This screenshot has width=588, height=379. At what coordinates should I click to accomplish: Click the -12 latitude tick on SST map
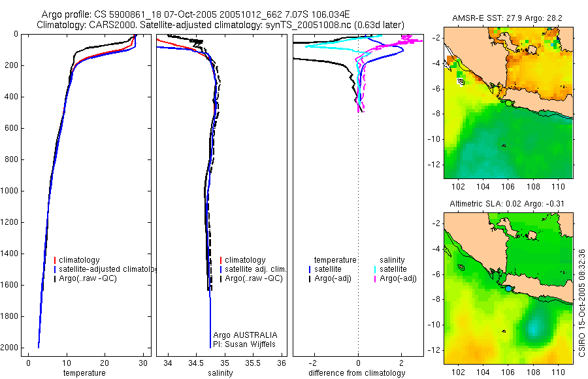(434, 165)
